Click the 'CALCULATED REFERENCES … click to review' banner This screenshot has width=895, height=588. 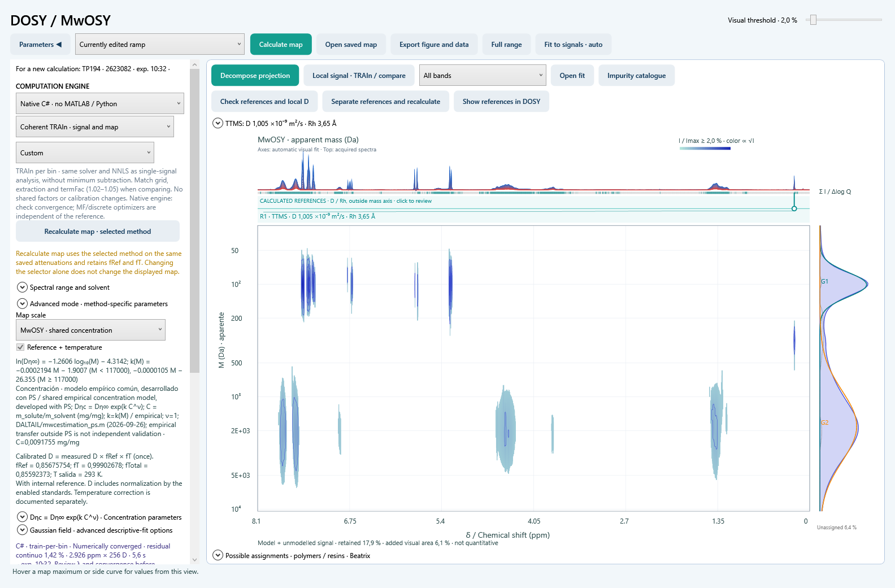(x=346, y=201)
